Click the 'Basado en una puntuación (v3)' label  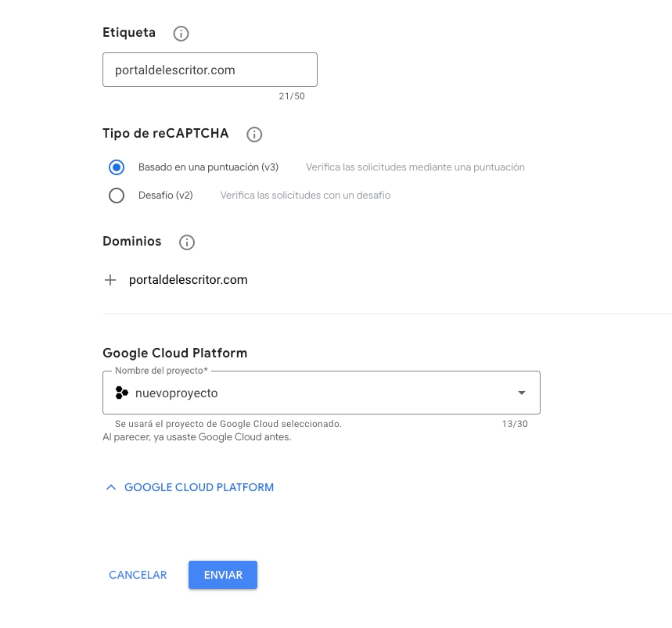208,167
